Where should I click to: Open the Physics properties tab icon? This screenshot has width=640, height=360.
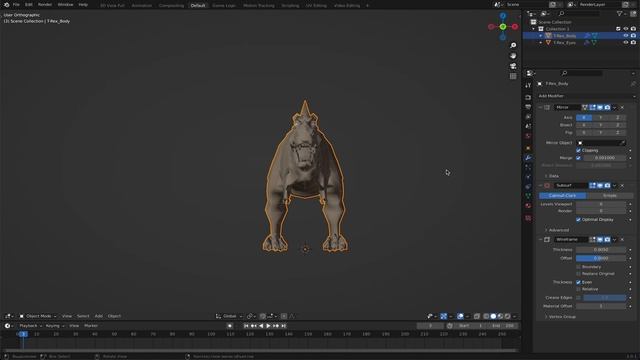click(x=528, y=177)
